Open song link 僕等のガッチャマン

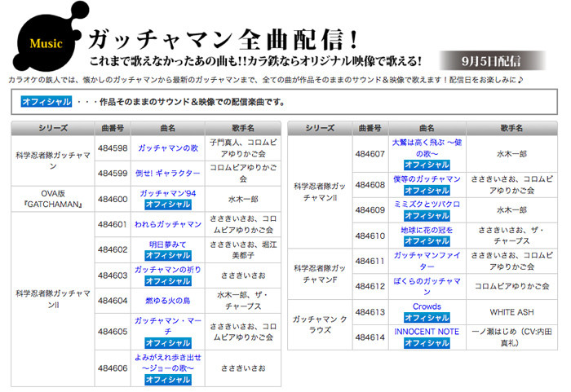(x=427, y=179)
